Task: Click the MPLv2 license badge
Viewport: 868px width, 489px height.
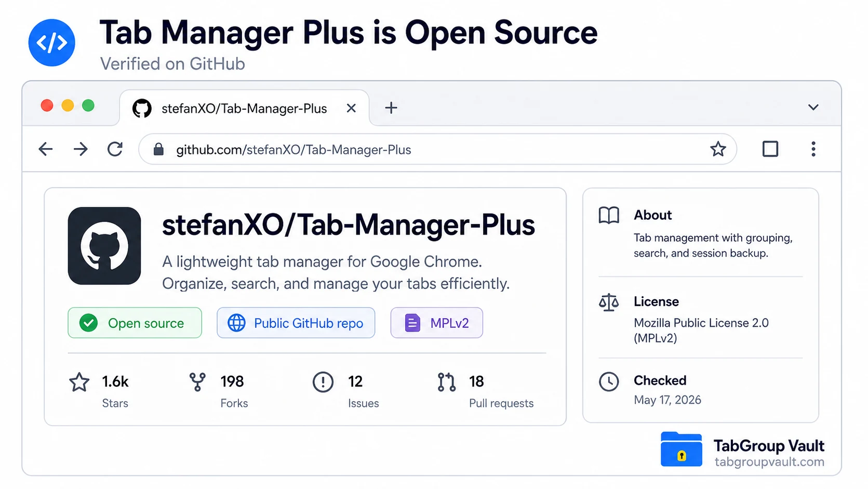Action: [436, 323]
